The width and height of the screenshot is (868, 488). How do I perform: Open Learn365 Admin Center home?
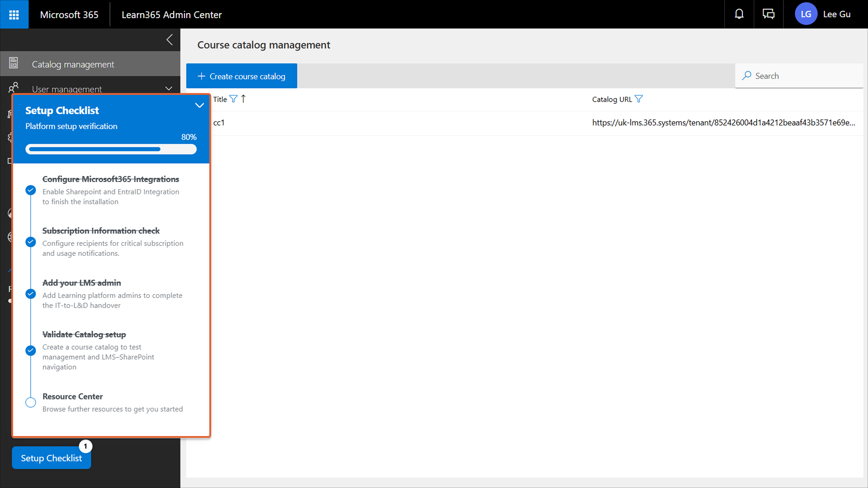pos(172,14)
